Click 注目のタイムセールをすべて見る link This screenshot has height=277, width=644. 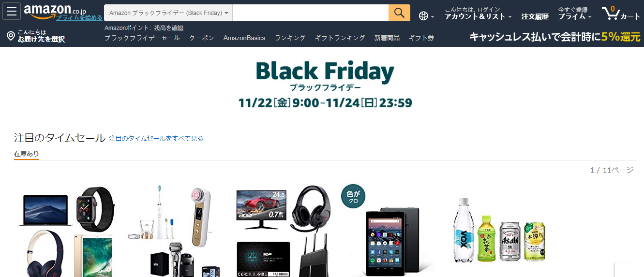(x=156, y=139)
